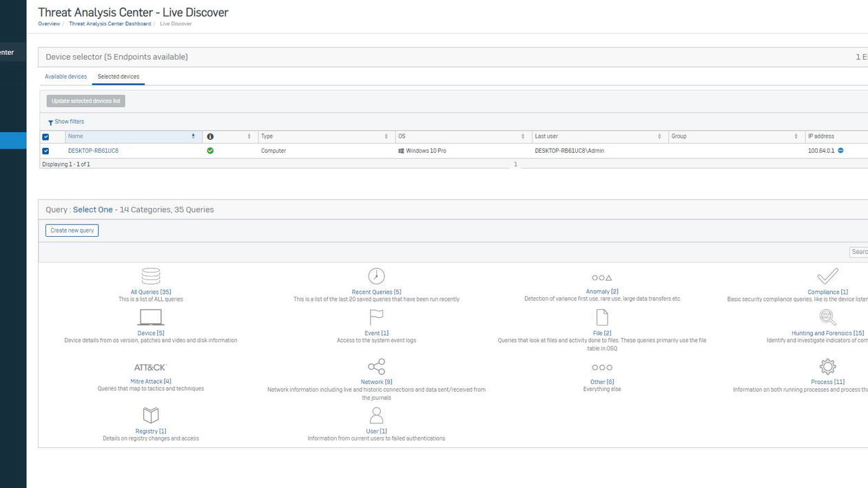Select the Recent Queries clock icon

click(x=375, y=275)
